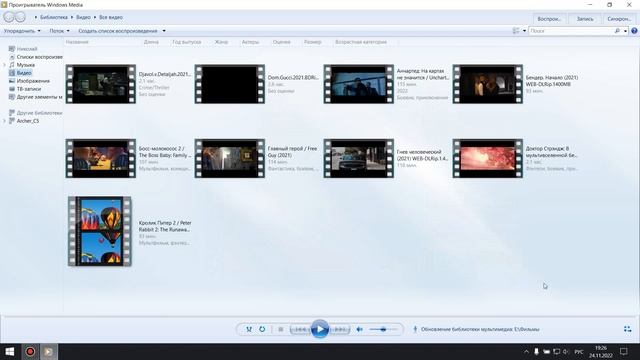Screen dimensions: 640x360
Task: Open the blue Help icon
Action: pos(634,31)
